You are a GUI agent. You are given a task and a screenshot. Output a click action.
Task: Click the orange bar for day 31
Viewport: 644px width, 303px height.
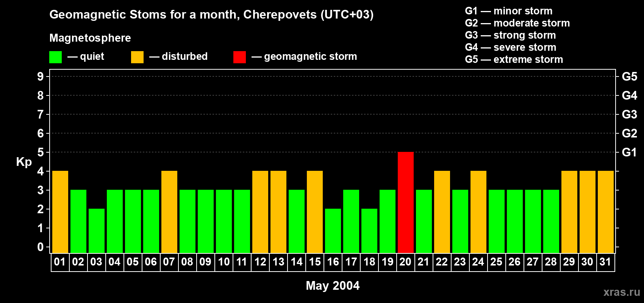tap(605, 212)
